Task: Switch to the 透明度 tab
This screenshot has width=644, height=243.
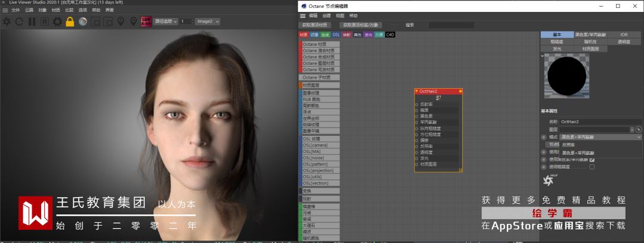Action: coord(624,42)
